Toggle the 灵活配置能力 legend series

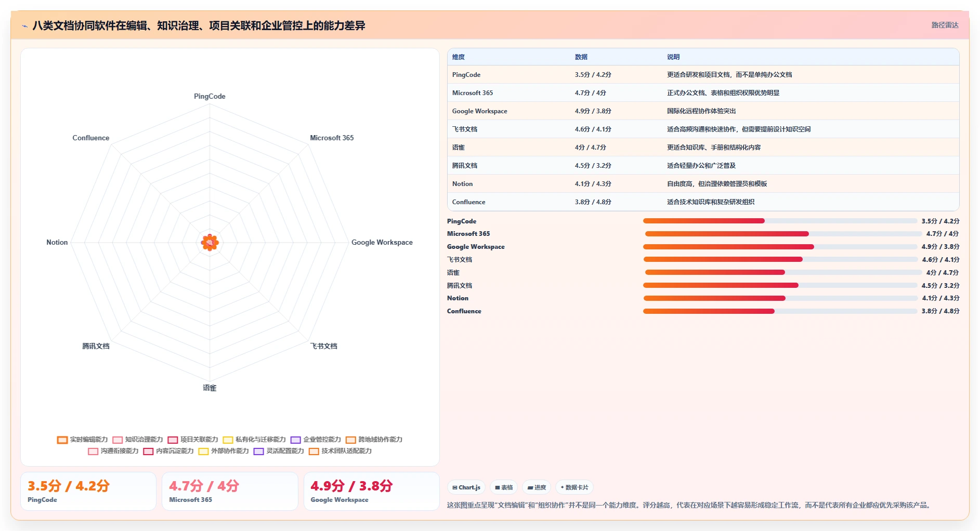click(x=279, y=451)
